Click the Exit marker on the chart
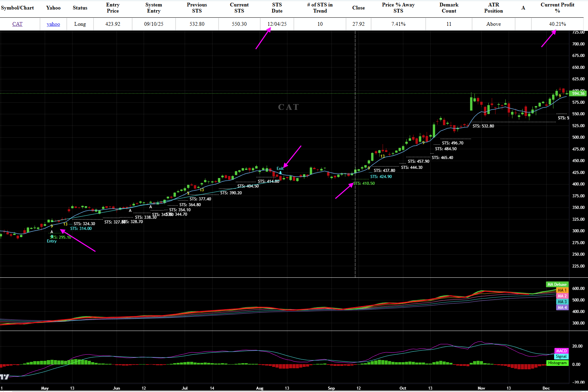588x392 pixels. click(280, 169)
